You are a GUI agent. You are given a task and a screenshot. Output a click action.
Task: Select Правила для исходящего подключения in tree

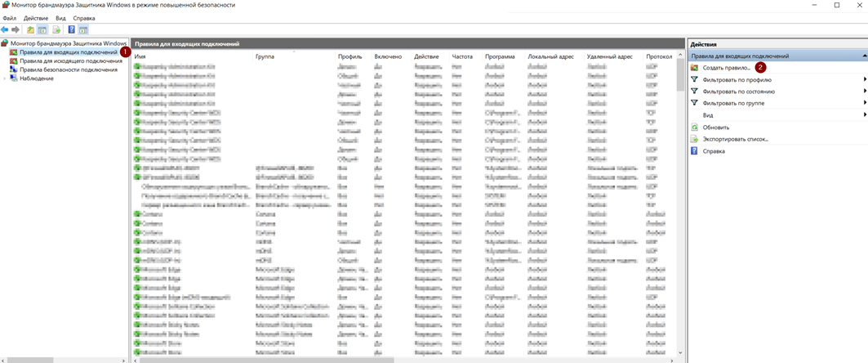tap(70, 61)
